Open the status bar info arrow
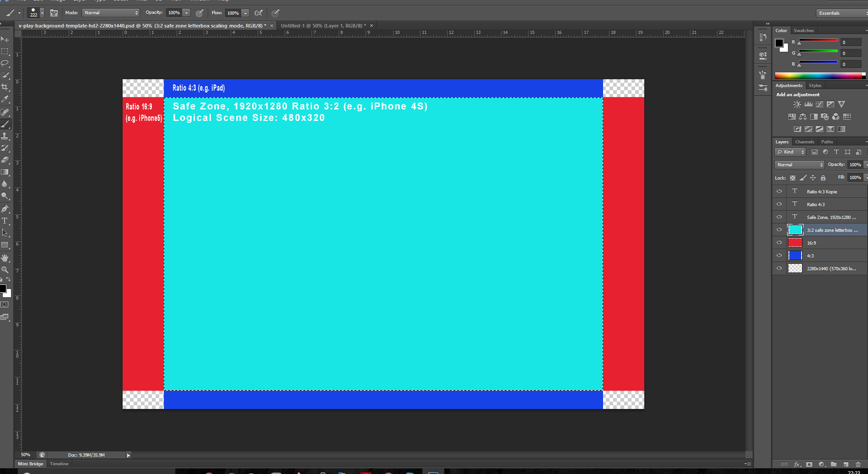The width and height of the screenshot is (868, 474). pyautogui.click(x=129, y=455)
